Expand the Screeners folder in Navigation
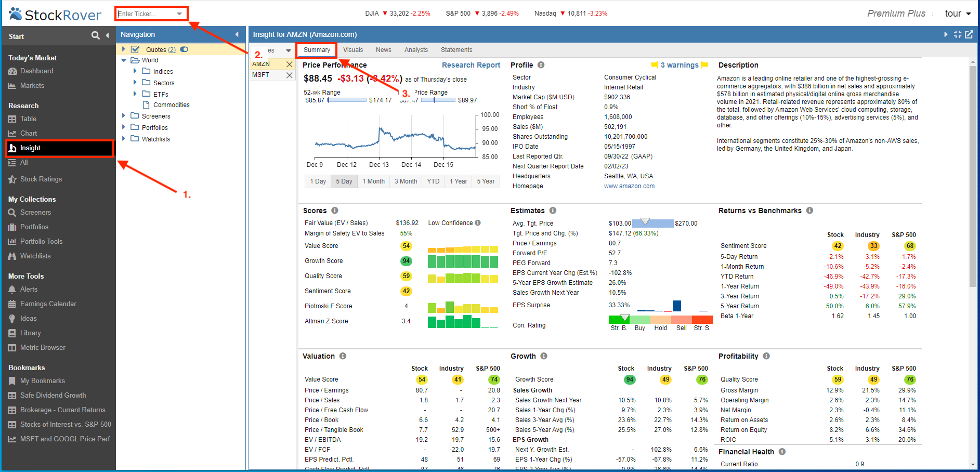The height and width of the screenshot is (472, 980). click(123, 116)
